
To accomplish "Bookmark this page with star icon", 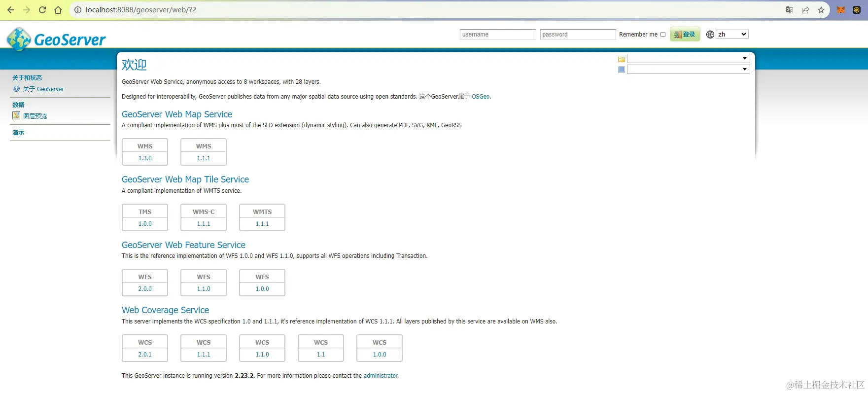I will click(821, 10).
